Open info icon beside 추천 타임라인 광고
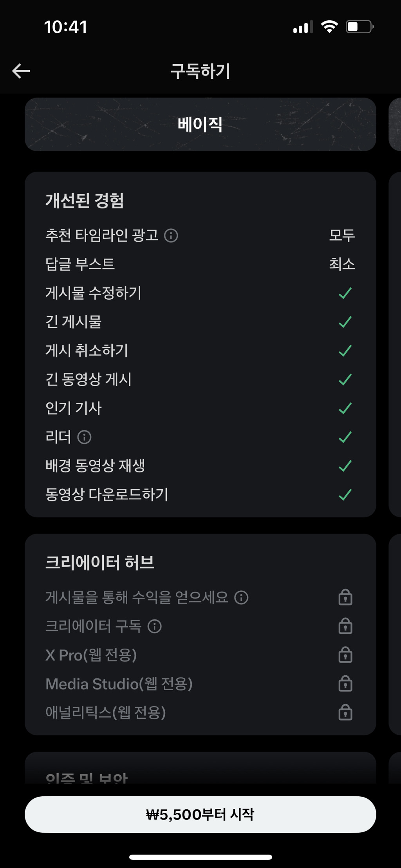Screen dimensions: 401x868 [171, 235]
